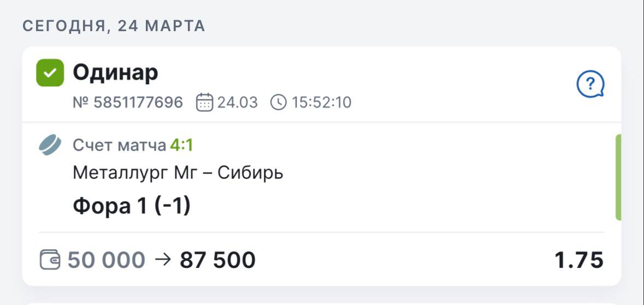
Task: Click the green won-bet checkmark icon
Action: pyautogui.click(x=50, y=73)
